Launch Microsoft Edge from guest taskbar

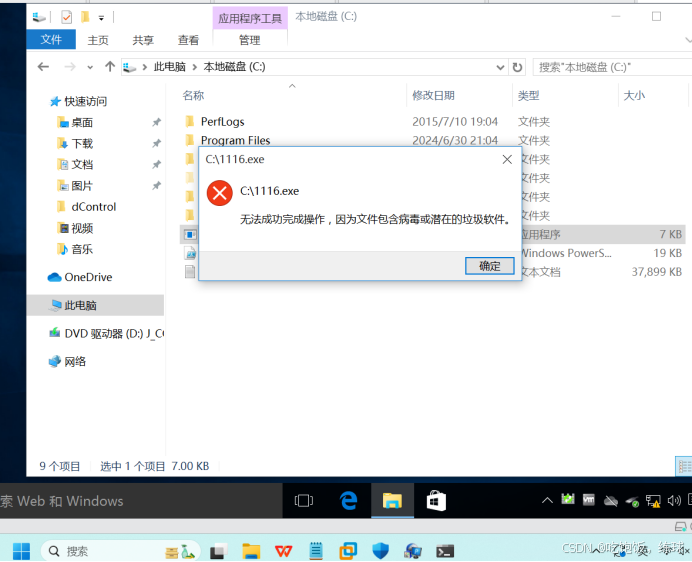click(x=348, y=501)
